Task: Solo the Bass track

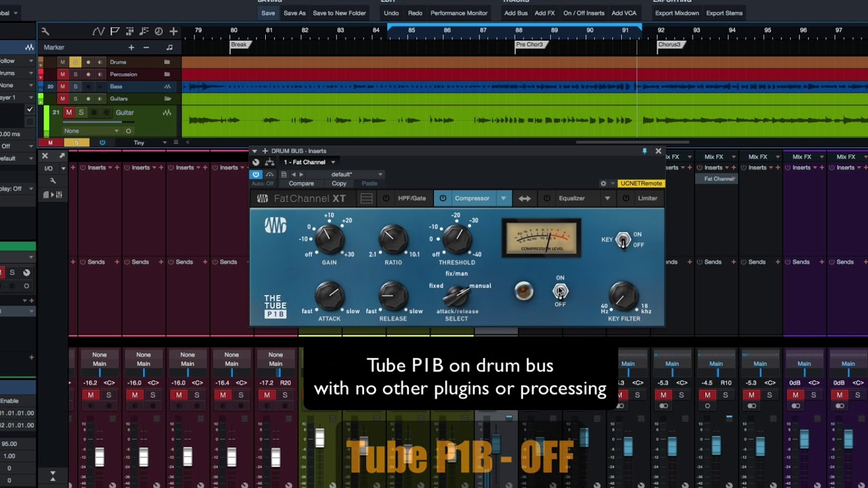Action: (x=75, y=87)
